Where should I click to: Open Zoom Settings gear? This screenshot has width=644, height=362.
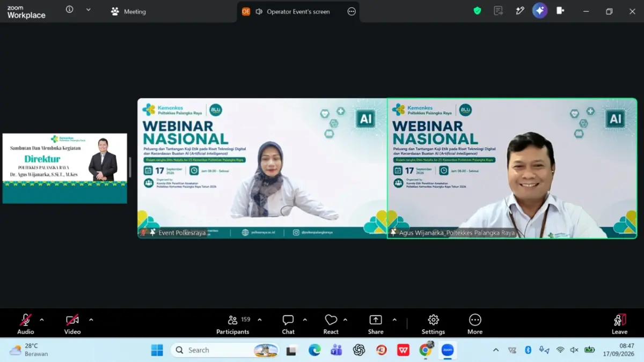(x=433, y=324)
